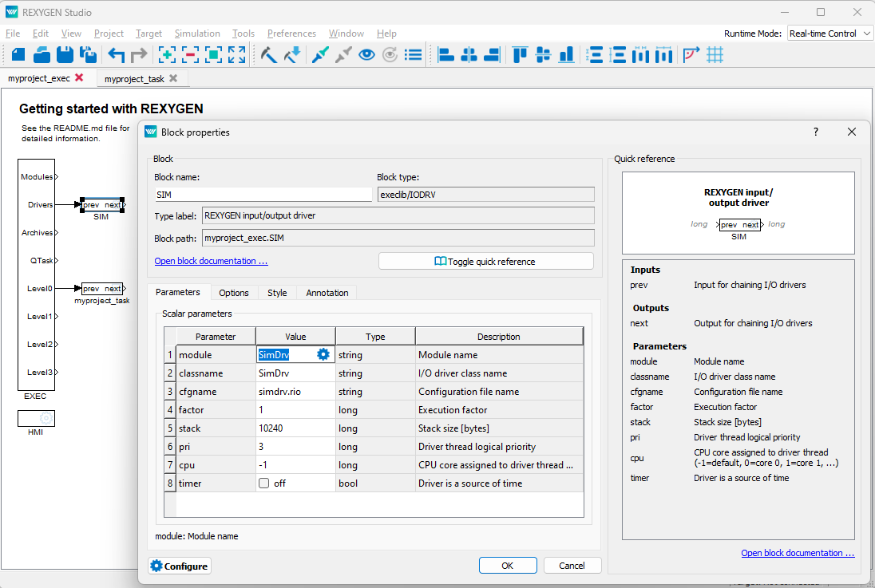This screenshot has height=588, width=875.
Task: Select the cfgname value simdrv.rio
Action: [x=295, y=392]
